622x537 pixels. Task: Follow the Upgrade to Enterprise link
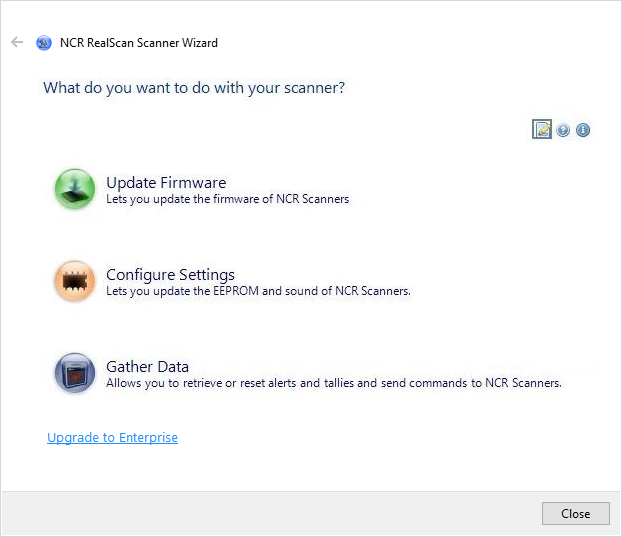pyautogui.click(x=112, y=437)
